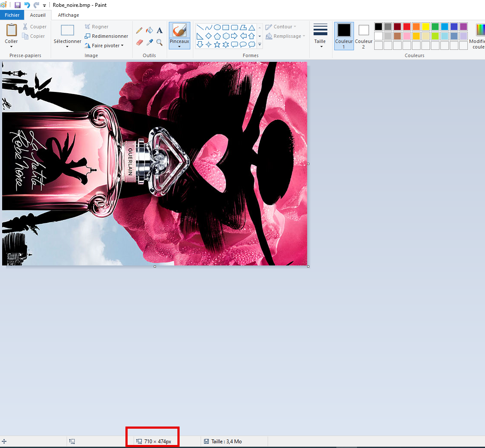Switch to the Affichage tab
The width and height of the screenshot is (485, 448).
68,15
